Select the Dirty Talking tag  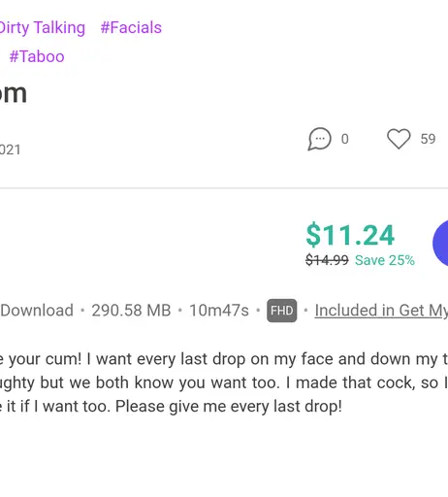[x=43, y=28]
